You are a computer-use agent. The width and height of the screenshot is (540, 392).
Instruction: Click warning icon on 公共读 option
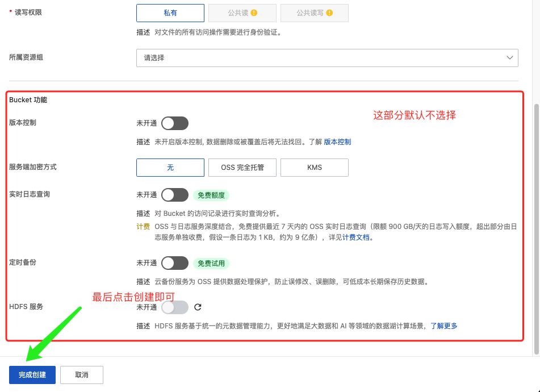tap(254, 12)
